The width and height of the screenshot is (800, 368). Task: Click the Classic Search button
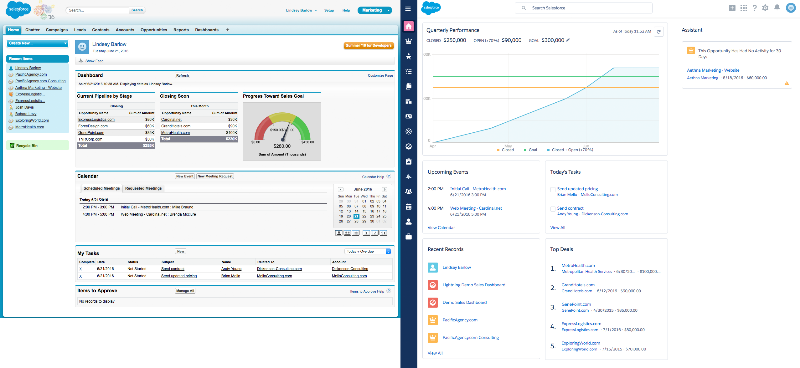point(137,10)
